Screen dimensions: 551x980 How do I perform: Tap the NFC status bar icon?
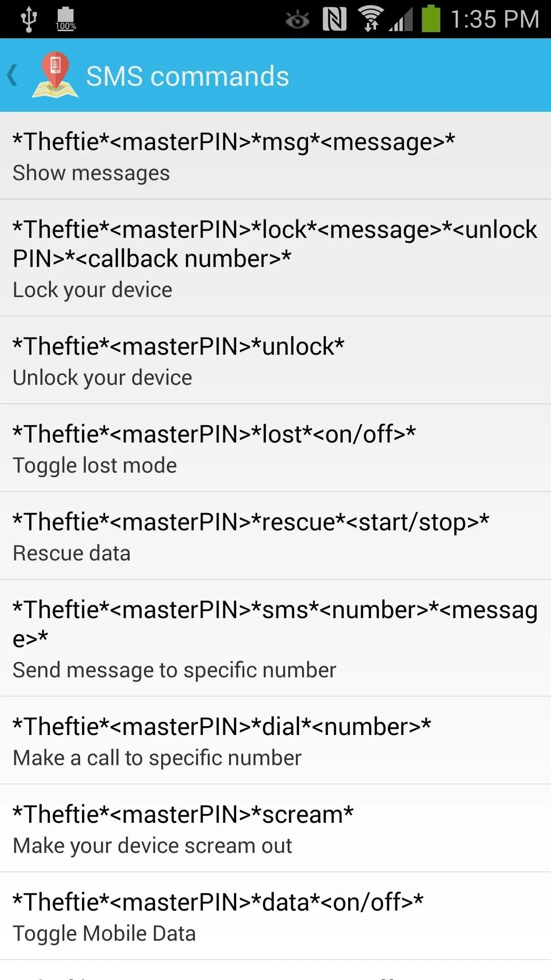[x=335, y=19]
